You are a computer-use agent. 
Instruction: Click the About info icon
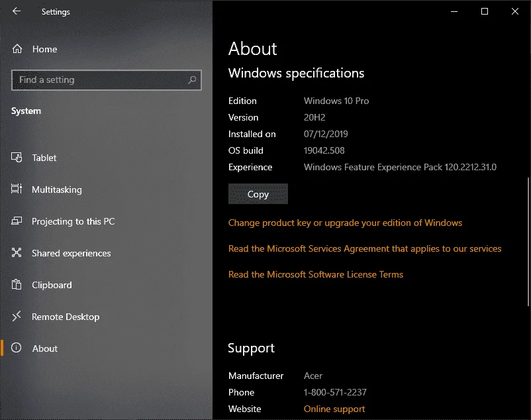point(17,348)
